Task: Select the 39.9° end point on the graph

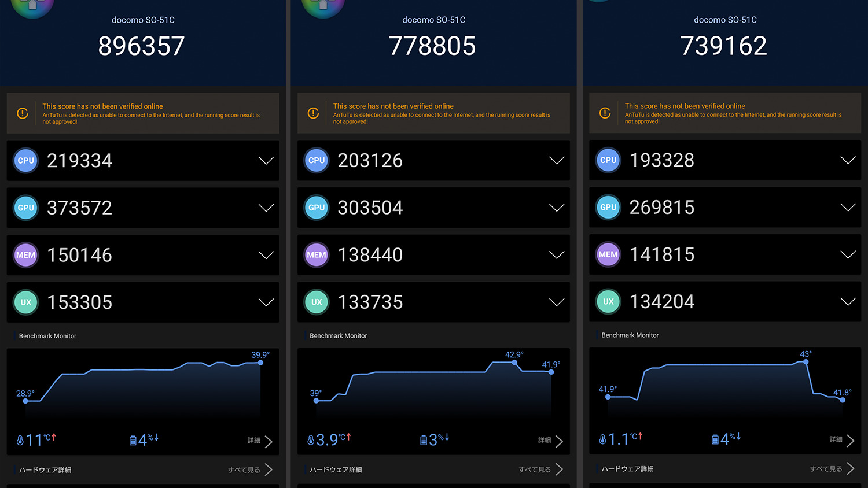Action: 260,363
